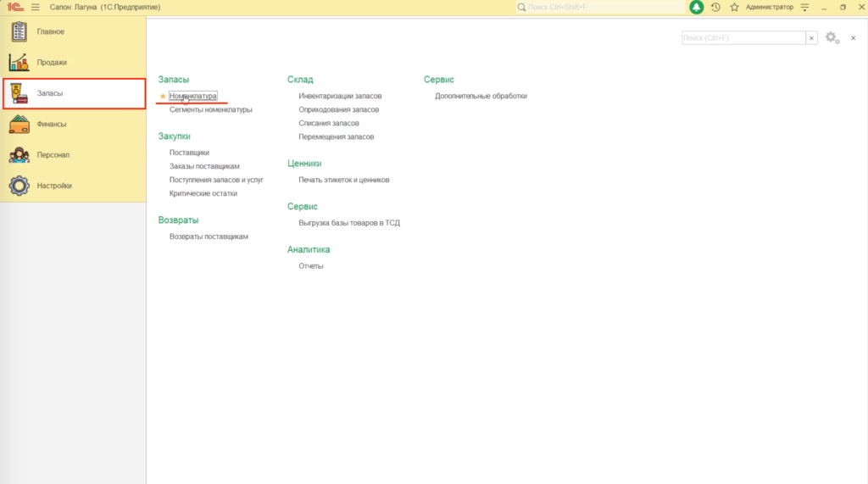Viewport: 868px width, 484px height.
Task: Click the Главное section icon
Action: tap(19, 31)
